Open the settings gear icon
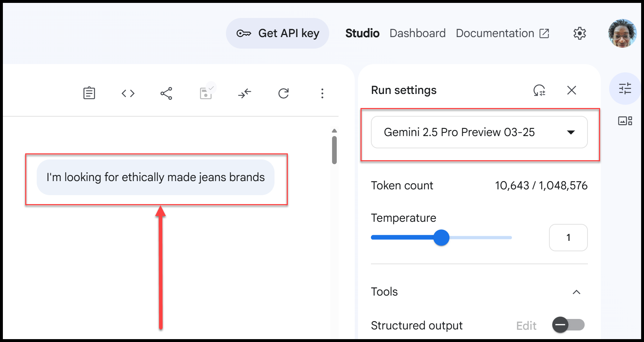 (580, 33)
